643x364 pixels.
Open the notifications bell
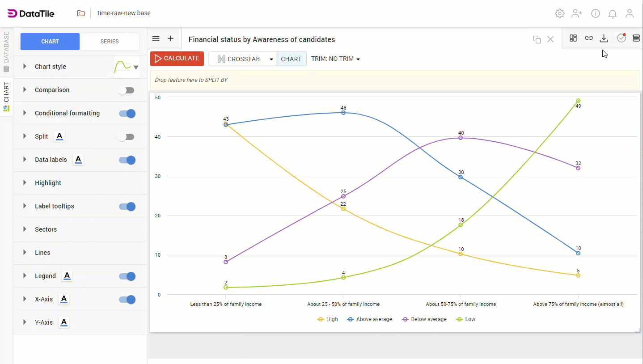[x=613, y=13]
